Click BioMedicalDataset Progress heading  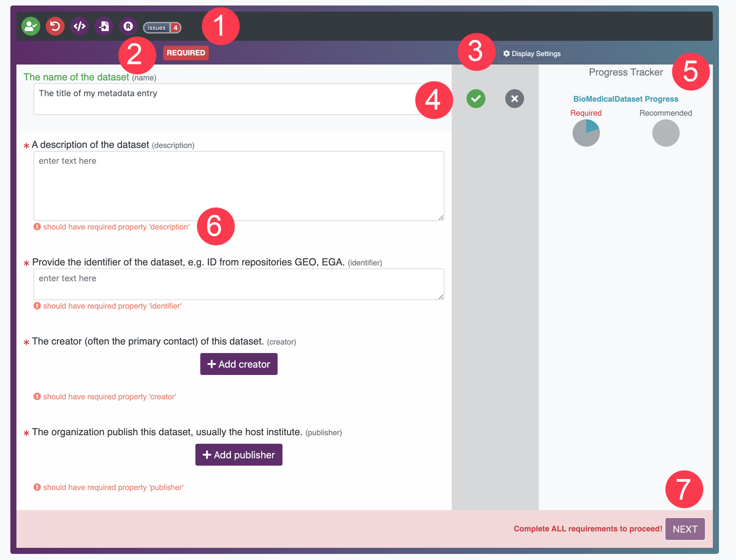click(626, 99)
